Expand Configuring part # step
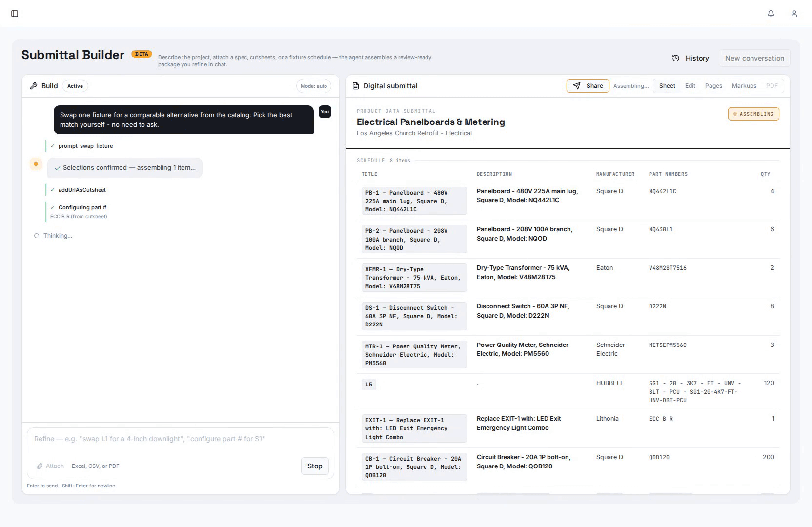812x527 pixels. coord(79,211)
